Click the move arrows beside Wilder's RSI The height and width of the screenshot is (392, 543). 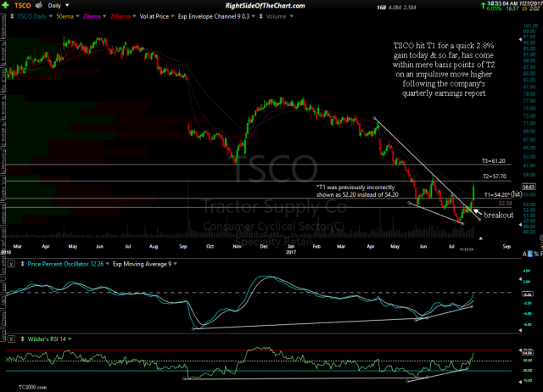[x=22, y=339]
